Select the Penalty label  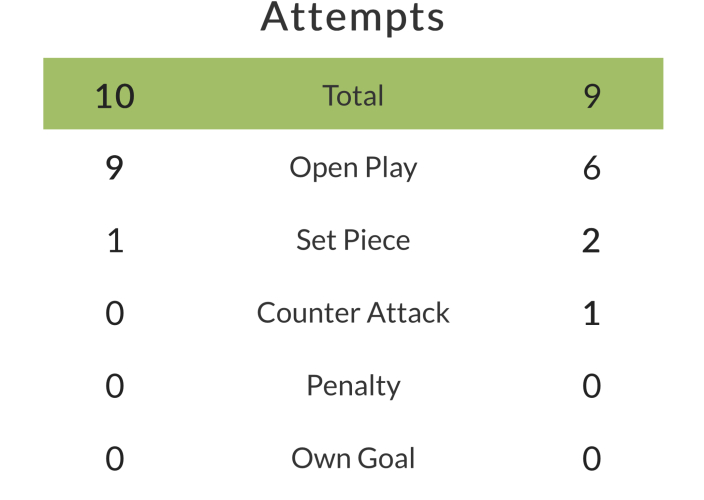[x=353, y=386]
